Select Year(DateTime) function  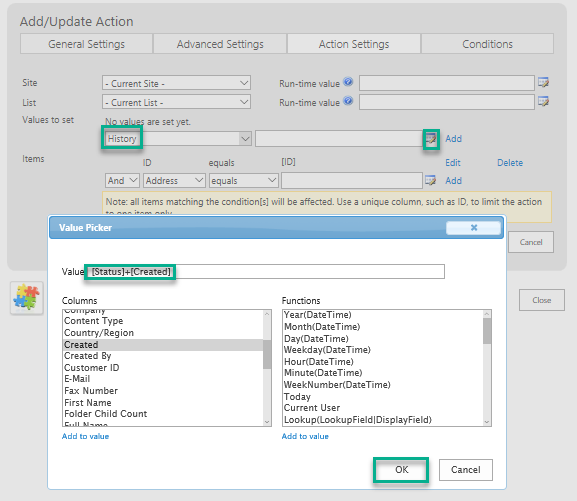click(x=383, y=315)
